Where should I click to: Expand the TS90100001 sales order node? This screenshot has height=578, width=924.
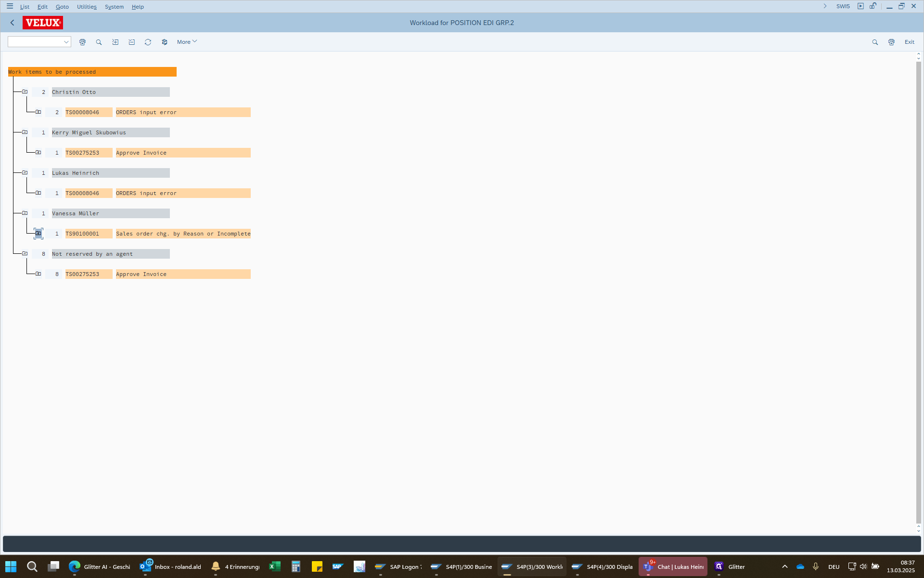38,234
